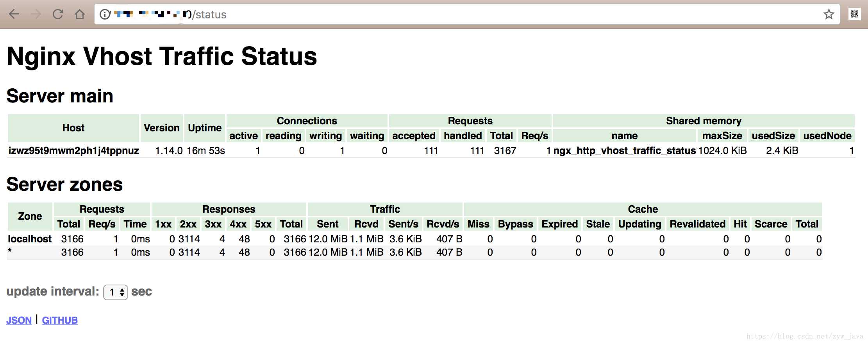Click the Rcvd traffic header
Viewport: 868px width, 344px height.
click(x=366, y=224)
